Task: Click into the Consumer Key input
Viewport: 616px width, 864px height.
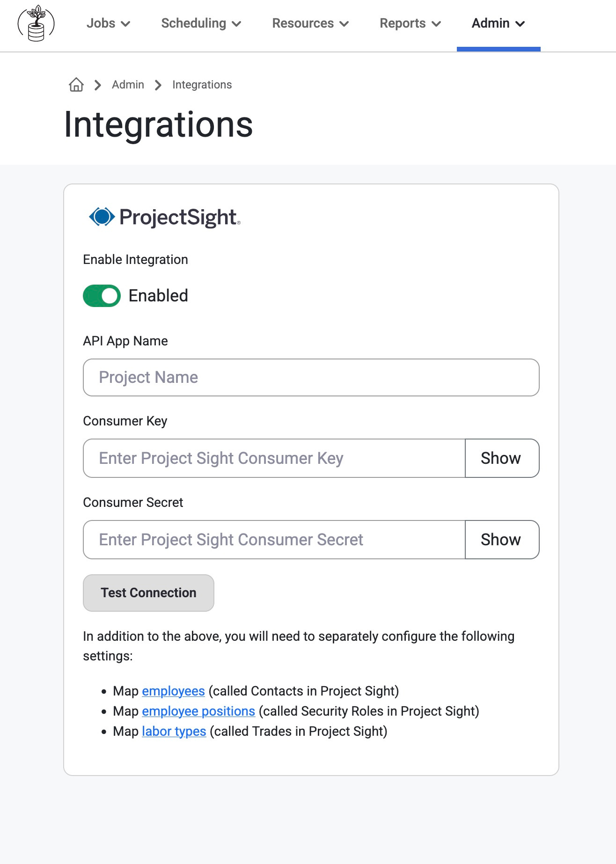Action: click(x=274, y=458)
